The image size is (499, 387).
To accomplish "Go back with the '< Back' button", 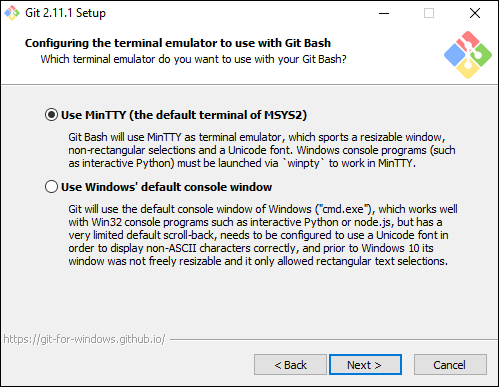I will click(290, 365).
